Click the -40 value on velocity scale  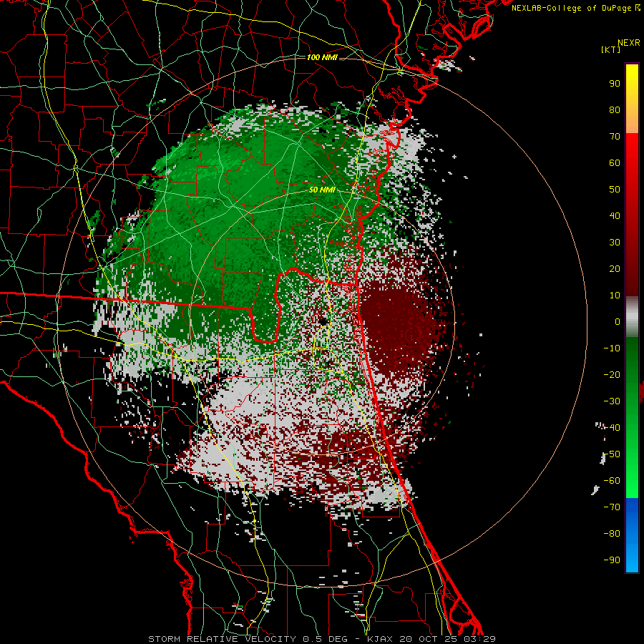click(612, 428)
